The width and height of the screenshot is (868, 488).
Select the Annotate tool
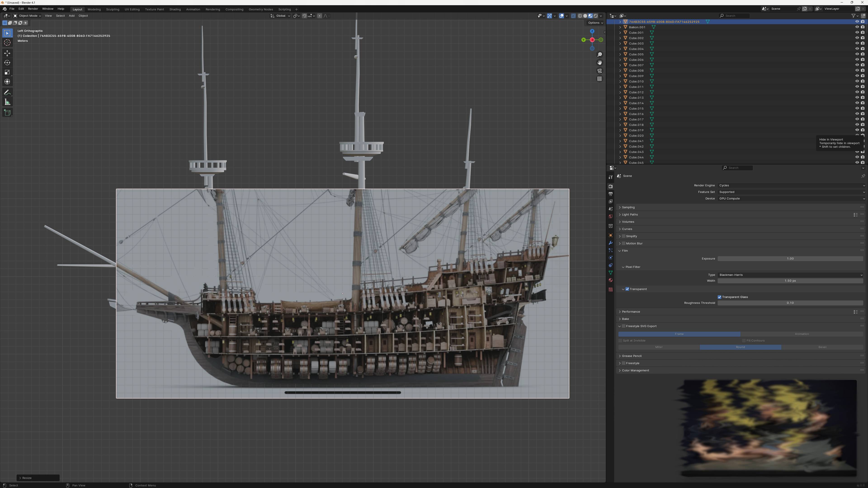7,92
